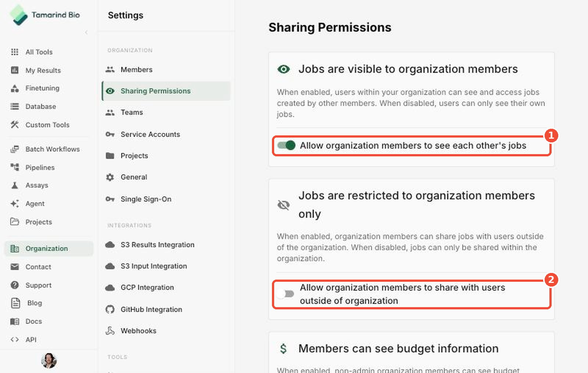The image size is (588, 373).
Task: Open Support question mark icon
Action: (15, 285)
